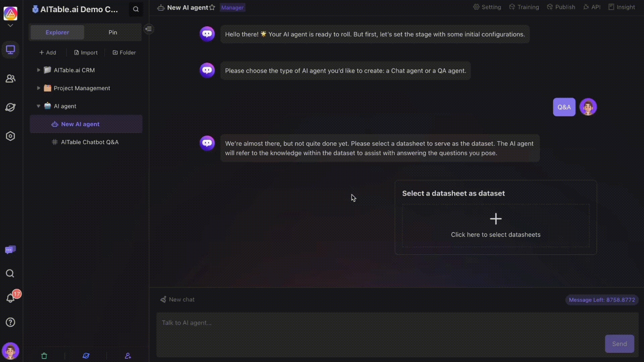
Task: Open the Insight panel
Action: point(622,7)
